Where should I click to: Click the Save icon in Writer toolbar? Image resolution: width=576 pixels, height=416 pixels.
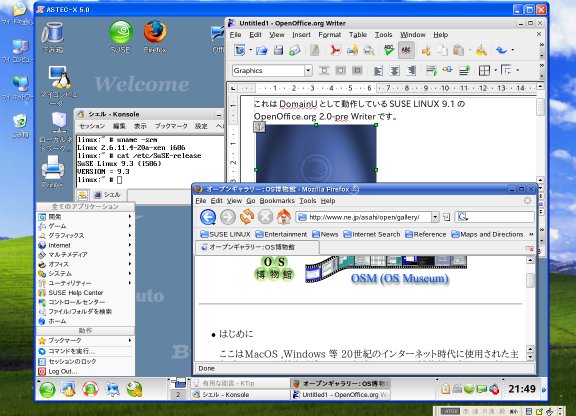coord(278,50)
